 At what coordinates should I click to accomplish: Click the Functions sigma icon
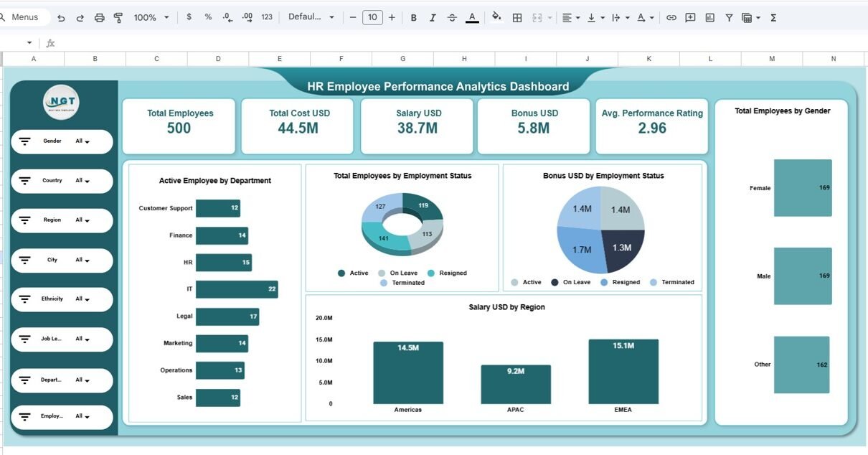pos(773,17)
